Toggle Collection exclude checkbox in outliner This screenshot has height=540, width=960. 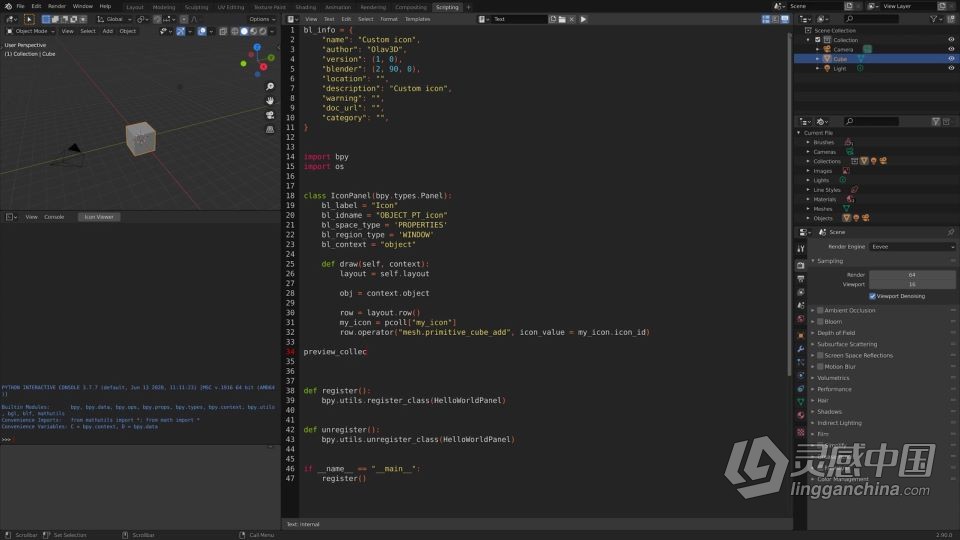coord(817,40)
